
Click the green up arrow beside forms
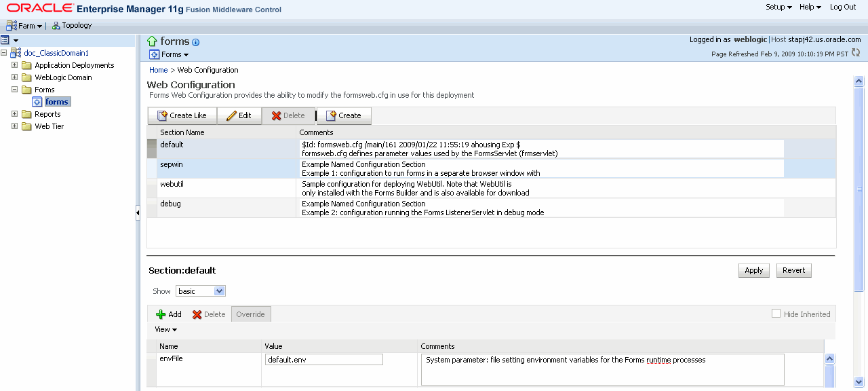(x=151, y=41)
